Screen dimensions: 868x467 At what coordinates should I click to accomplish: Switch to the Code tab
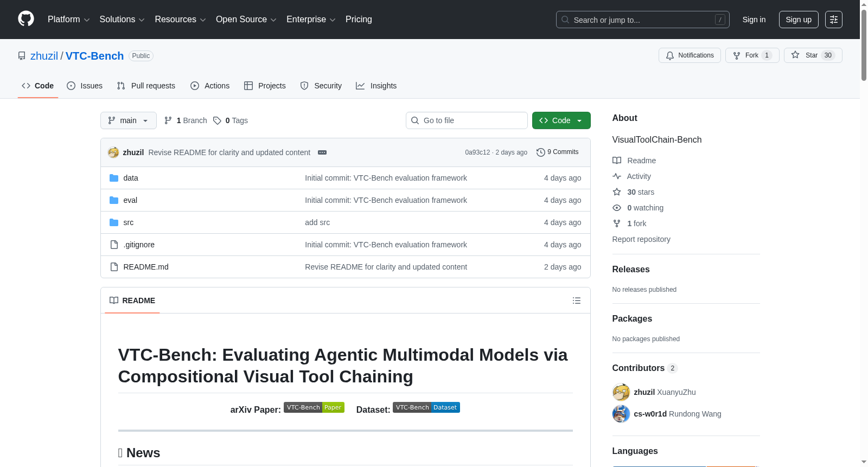click(38, 86)
